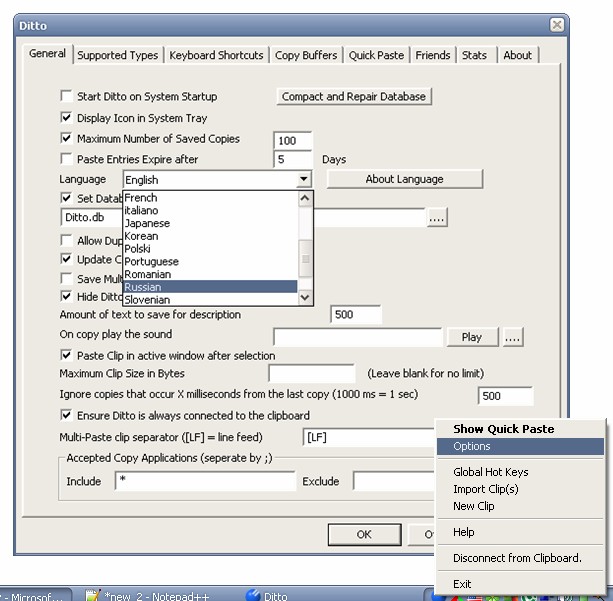Confirm settings with the OK button
The image size is (613, 601).
coord(364,534)
